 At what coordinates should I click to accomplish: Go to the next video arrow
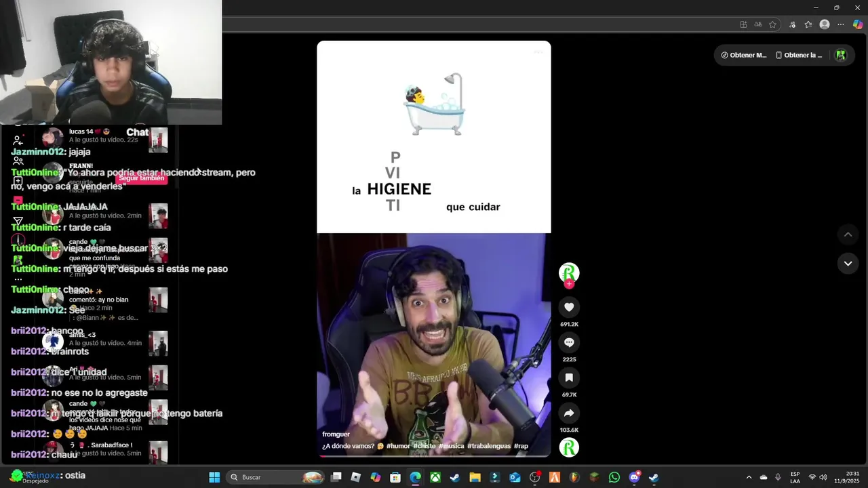(848, 264)
